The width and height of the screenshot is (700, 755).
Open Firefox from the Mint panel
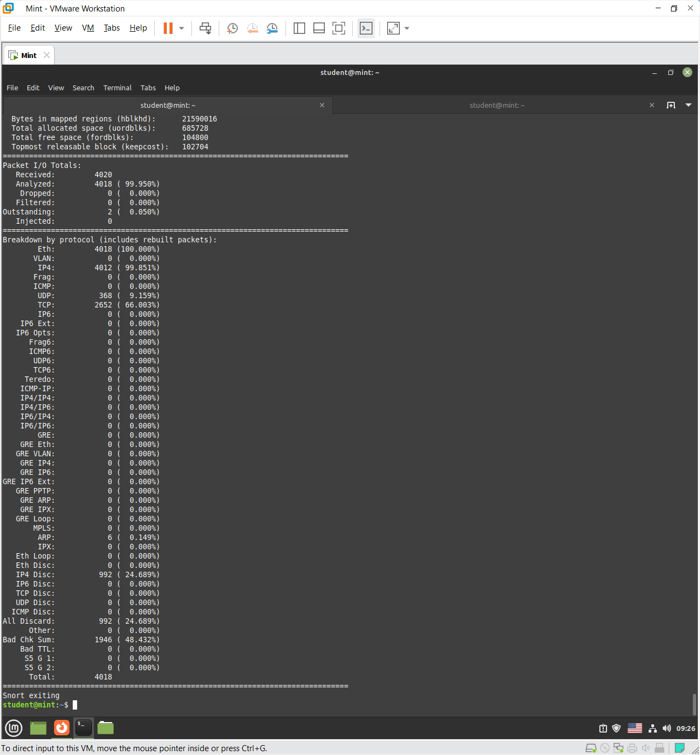62,728
